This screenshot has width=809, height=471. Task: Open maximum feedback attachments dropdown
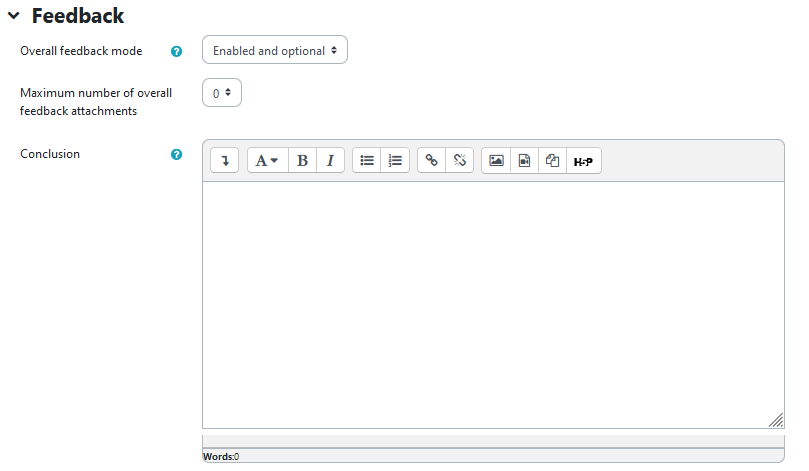click(x=222, y=93)
